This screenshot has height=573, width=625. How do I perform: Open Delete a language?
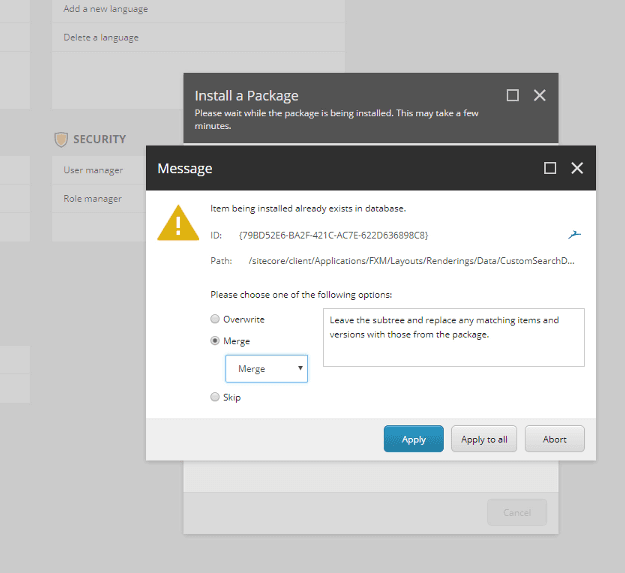click(x=101, y=38)
